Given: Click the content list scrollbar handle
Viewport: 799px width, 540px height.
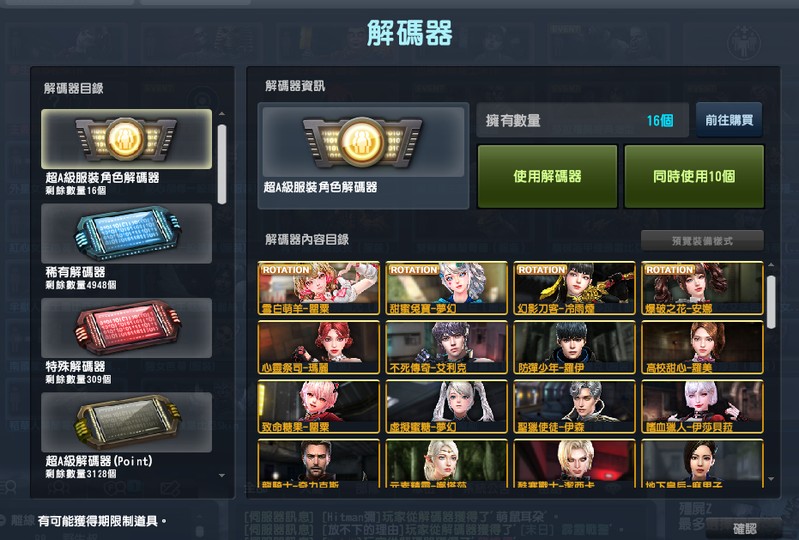Looking at the screenshot, I should pyautogui.click(x=770, y=302).
